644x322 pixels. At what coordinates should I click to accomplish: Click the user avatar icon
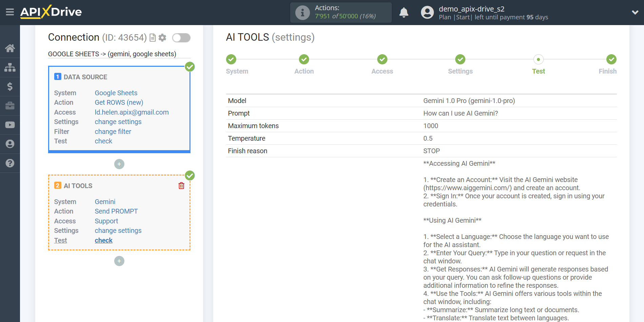pyautogui.click(x=427, y=13)
